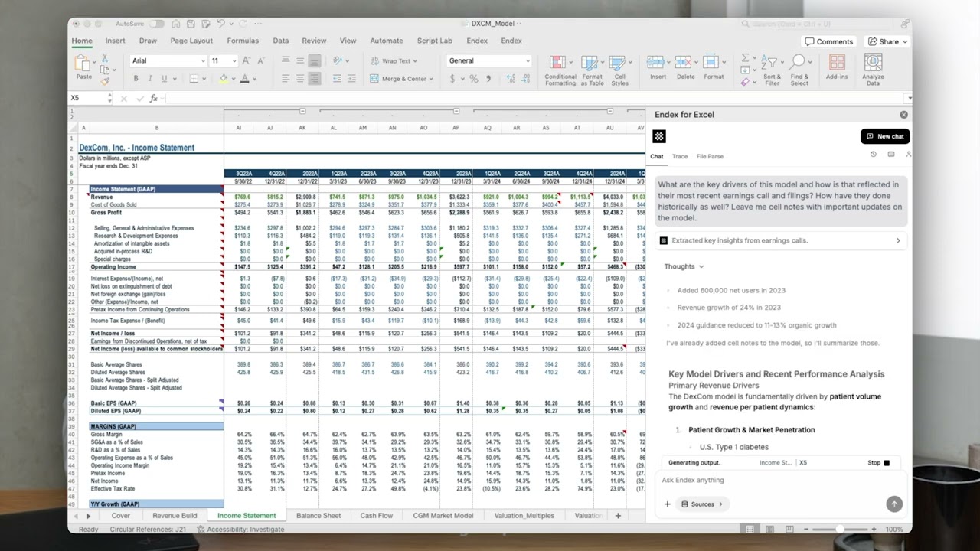This screenshot has width=980, height=551.
Task: Click the Percent Style icon
Action: click(474, 78)
